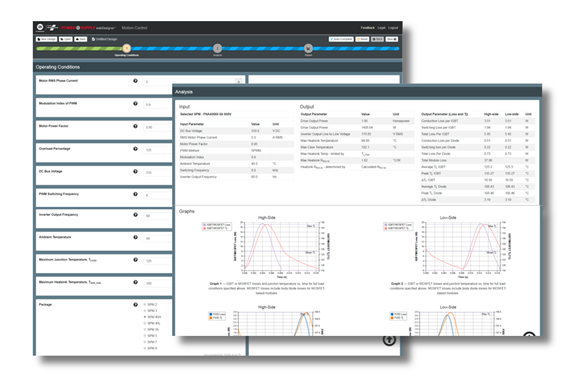Open help icon for Motor RMS Phase Current

(x=135, y=81)
